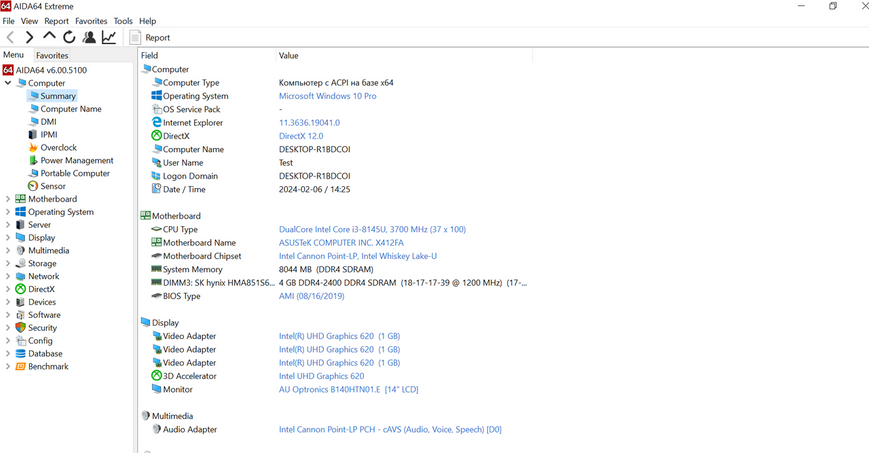Go forward with the toolbar forward arrow
This screenshot has width=869, height=453.
pyautogui.click(x=29, y=37)
